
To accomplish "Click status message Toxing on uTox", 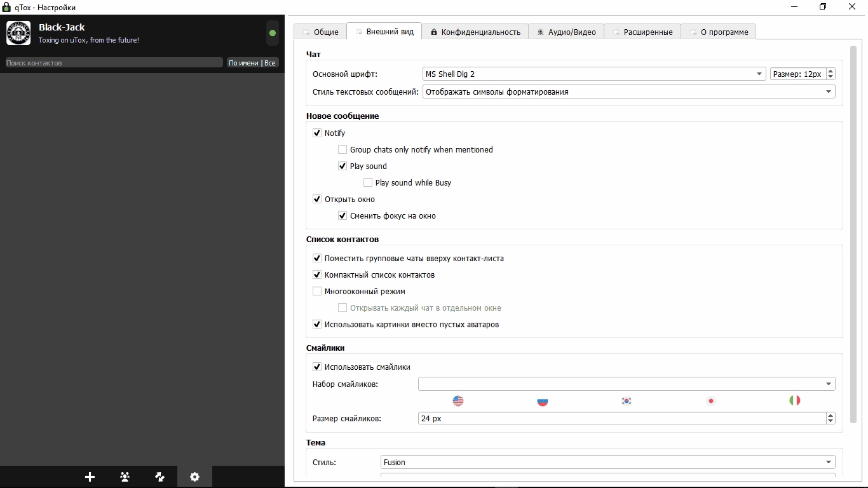I will (89, 40).
